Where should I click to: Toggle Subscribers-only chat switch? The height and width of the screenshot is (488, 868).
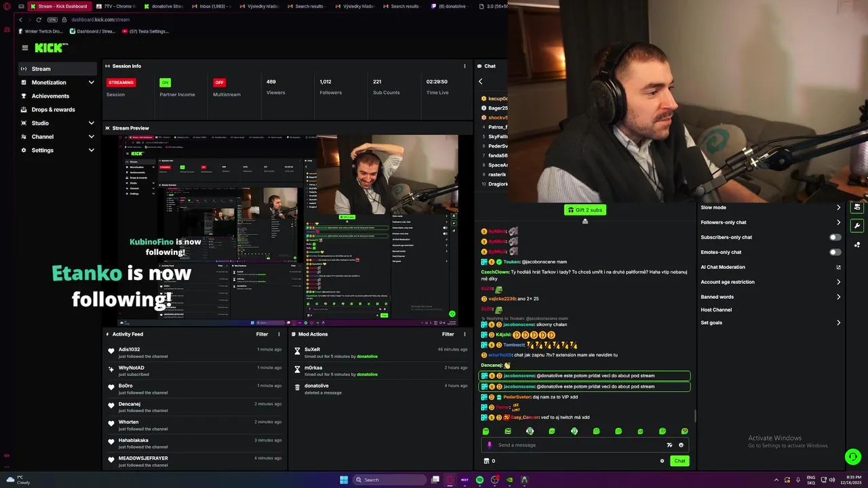(x=835, y=237)
